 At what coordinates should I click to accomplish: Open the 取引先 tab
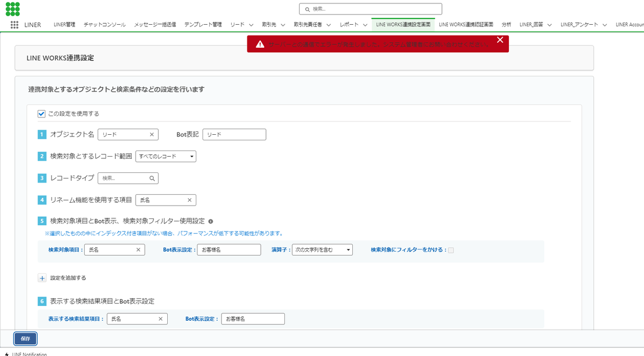pyautogui.click(x=269, y=25)
